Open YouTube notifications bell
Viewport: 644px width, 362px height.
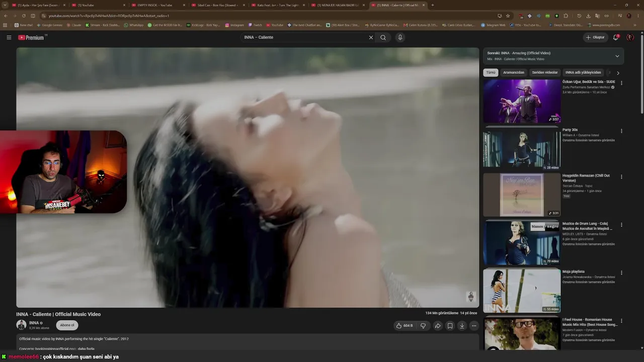(616, 37)
